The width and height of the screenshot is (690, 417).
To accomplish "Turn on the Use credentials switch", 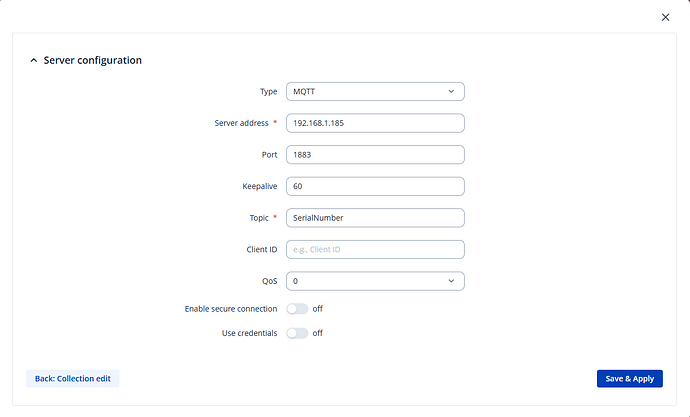I will [x=297, y=333].
